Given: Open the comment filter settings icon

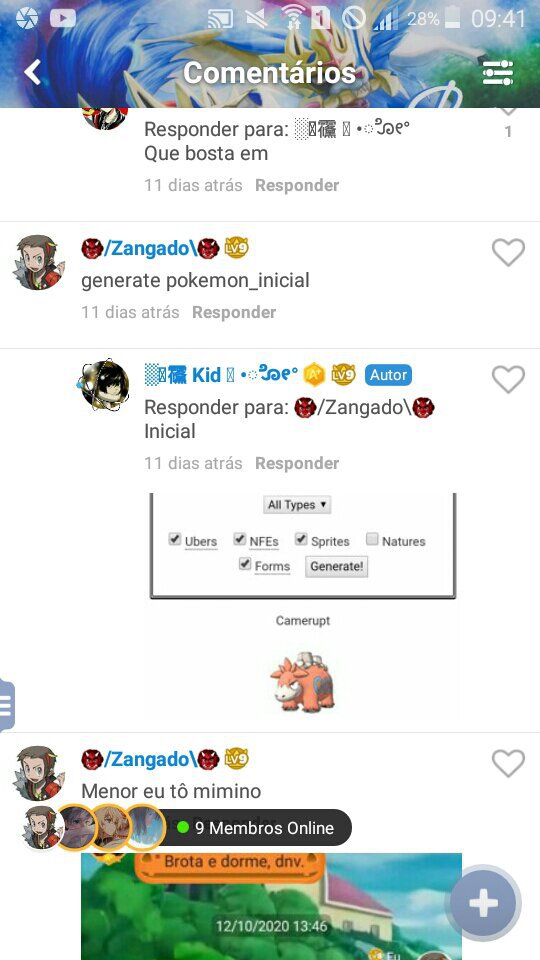Looking at the screenshot, I should [497, 72].
